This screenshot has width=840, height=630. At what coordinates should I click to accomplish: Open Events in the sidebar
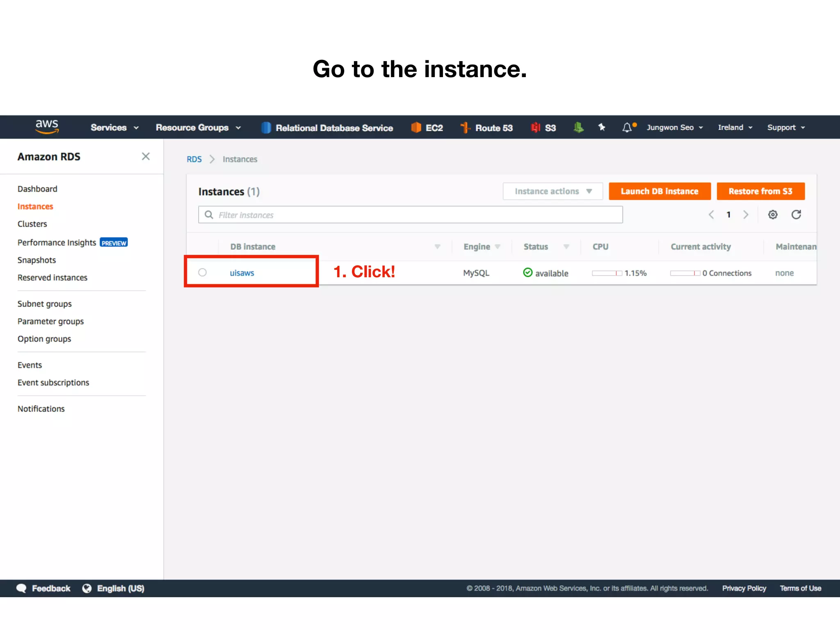click(30, 365)
